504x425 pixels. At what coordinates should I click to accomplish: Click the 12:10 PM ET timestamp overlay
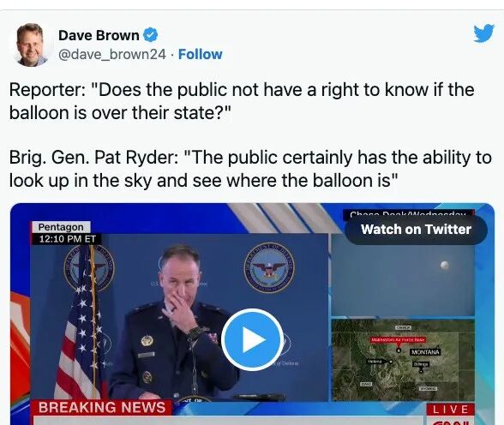[x=67, y=239]
